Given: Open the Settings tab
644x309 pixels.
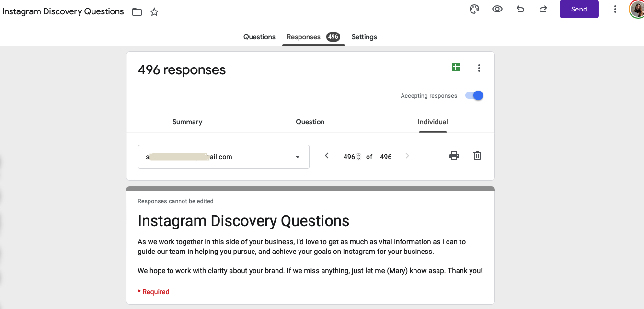Looking at the screenshot, I should tap(364, 37).
